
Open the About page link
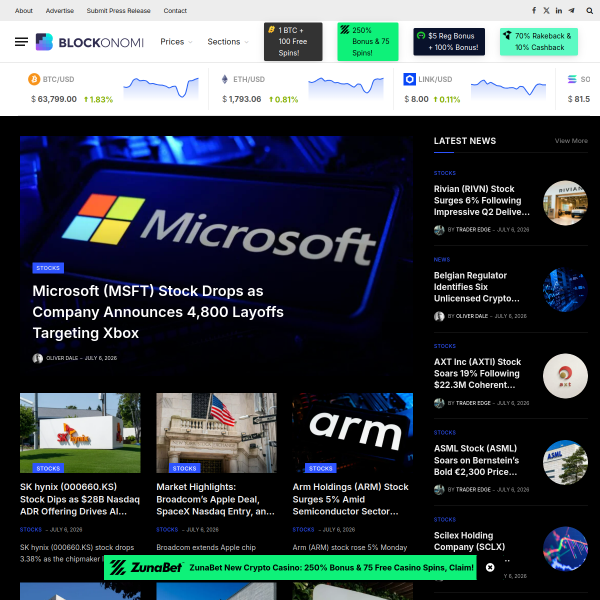[24, 11]
